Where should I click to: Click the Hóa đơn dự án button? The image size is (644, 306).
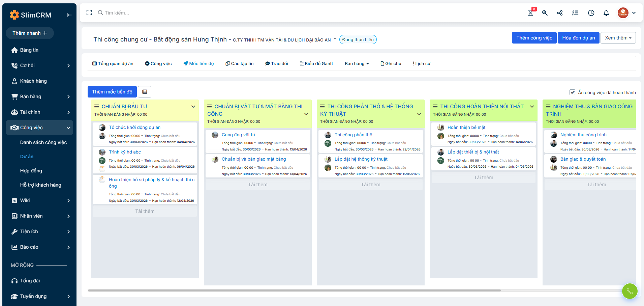(x=578, y=38)
